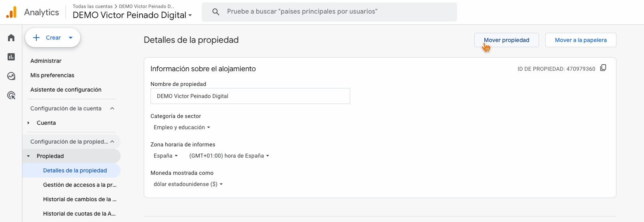Open the account switcher DEMO Victor Peinado Digital
The image size is (644, 222).
[x=132, y=15]
